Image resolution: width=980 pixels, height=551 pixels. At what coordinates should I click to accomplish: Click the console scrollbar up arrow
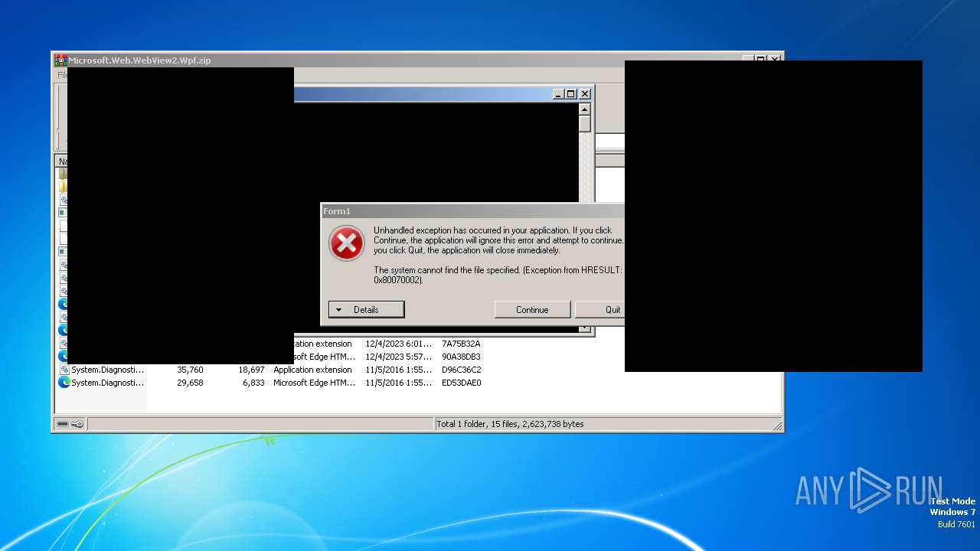coord(585,109)
